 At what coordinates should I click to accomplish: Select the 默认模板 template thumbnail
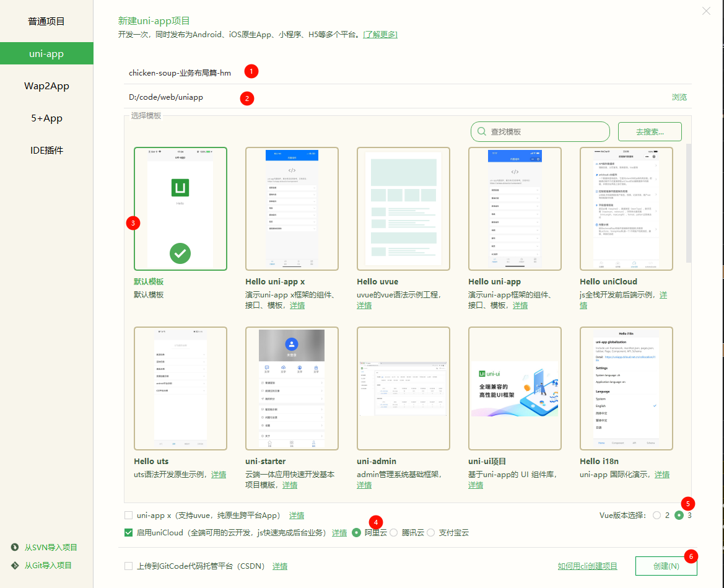coord(181,209)
